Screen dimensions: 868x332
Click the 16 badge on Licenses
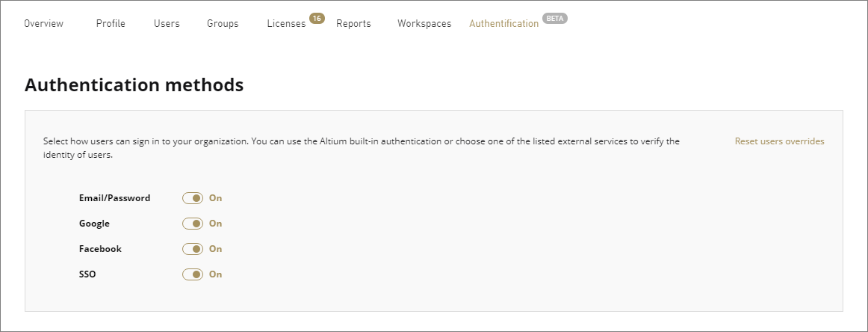[317, 18]
